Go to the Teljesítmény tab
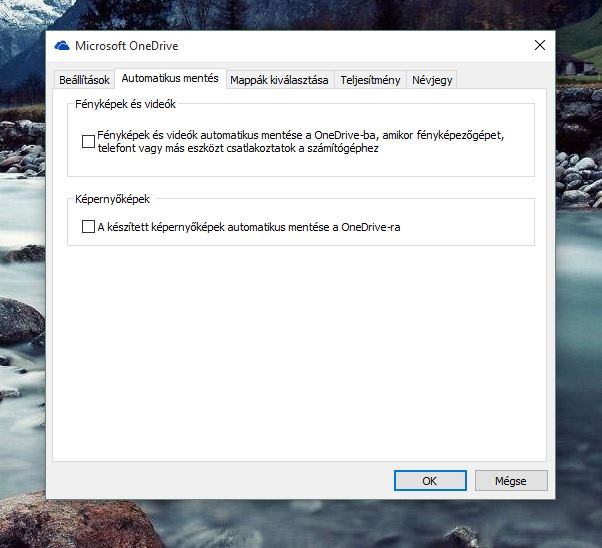Screen dimensions: 602x548 370,80
